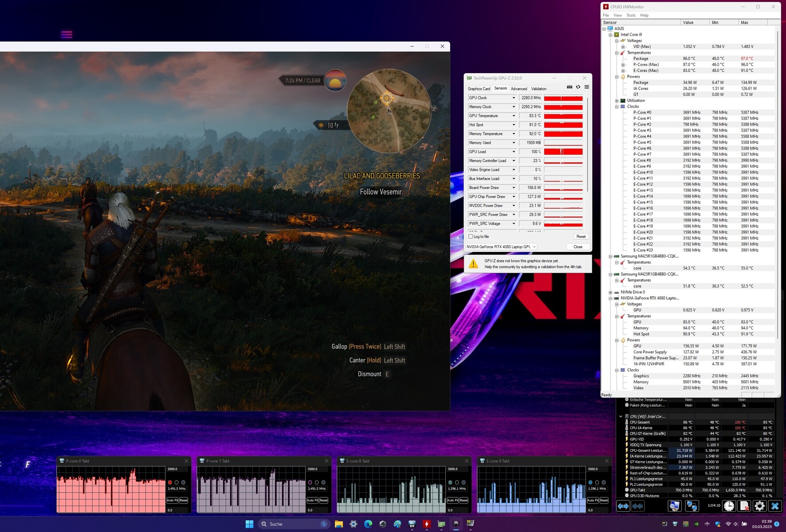Click Windows taskbar search box
This screenshot has width=786, height=532.
point(295,524)
